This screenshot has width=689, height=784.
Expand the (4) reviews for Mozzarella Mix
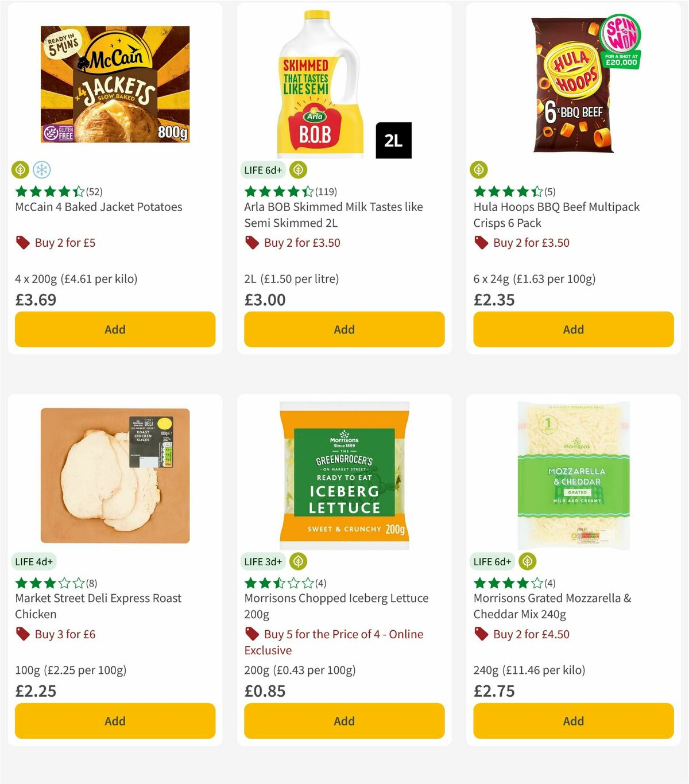pyautogui.click(x=549, y=583)
